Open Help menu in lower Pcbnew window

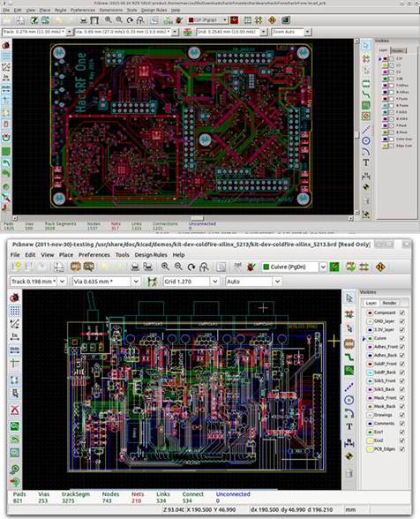pyautogui.click(x=178, y=255)
